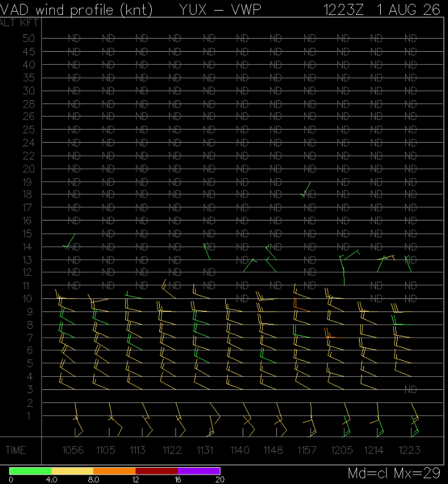
Task: Click the orange wind barb at 7 kft, 1205
Action: 334,334
